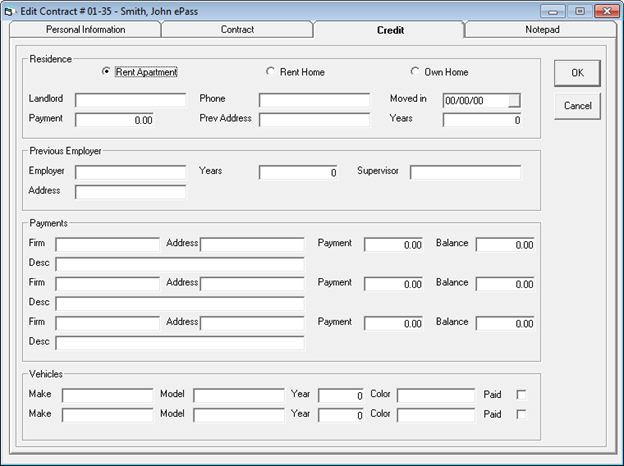
Task: Focus the second Desc field
Action: point(180,304)
